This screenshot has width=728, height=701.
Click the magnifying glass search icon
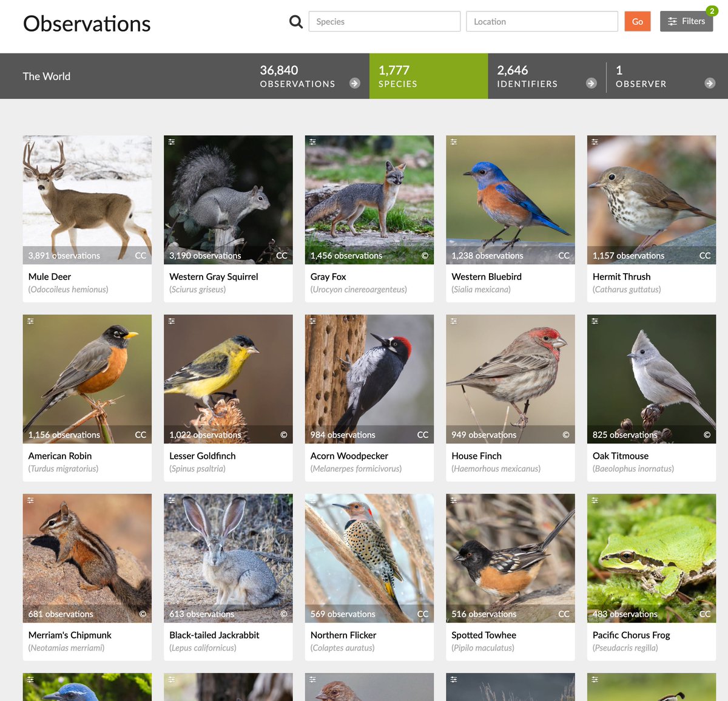point(295,22)
